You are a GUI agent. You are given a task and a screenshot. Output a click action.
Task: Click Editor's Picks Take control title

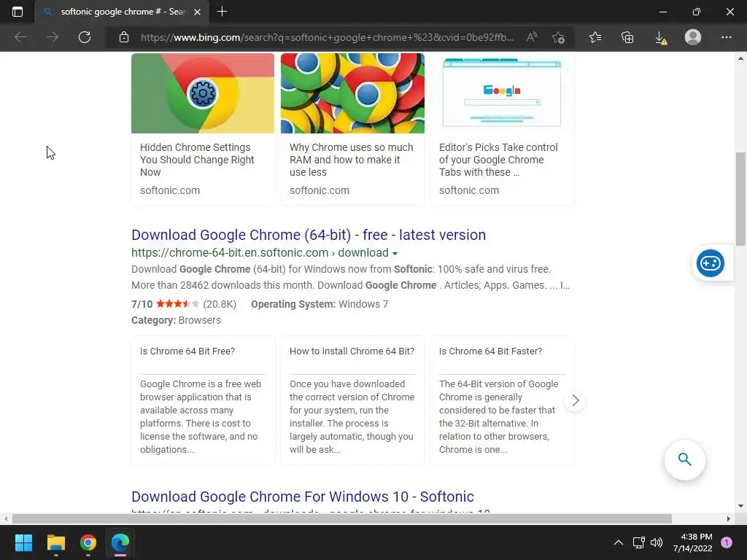pyautogui.click(x=498, y=160)
